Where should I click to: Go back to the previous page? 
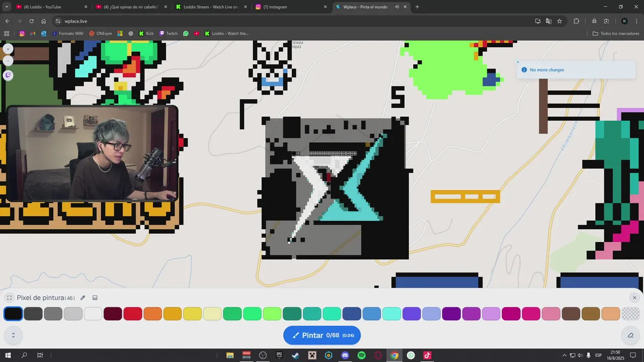(x=7, y=21)
